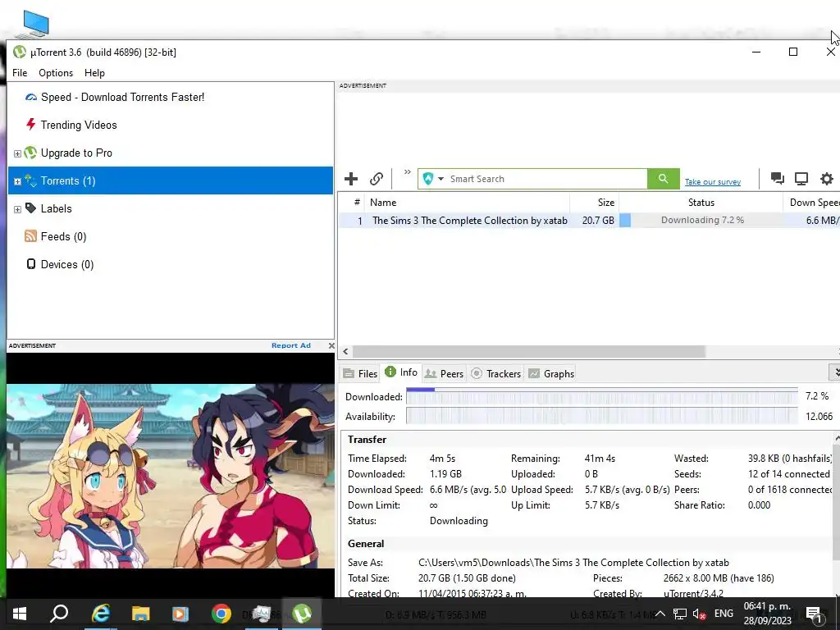Viewport: 840px width, 630px height.
Task: Click the Report Ad link
Action: coord(291,345)
